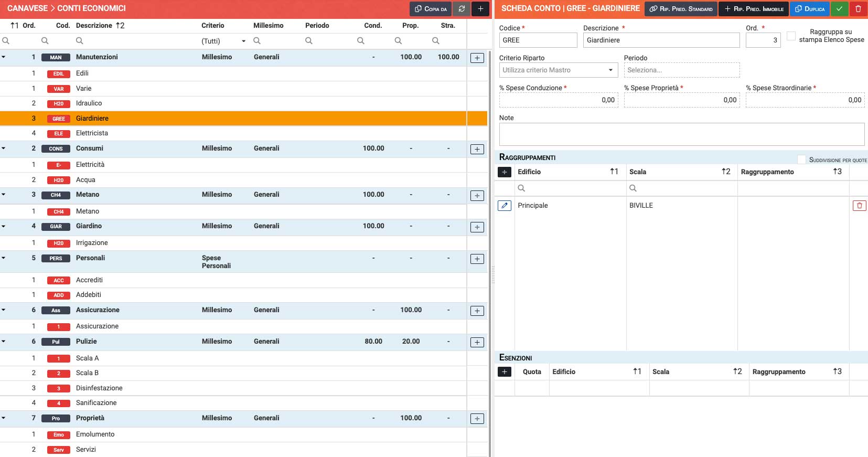The width and height of the screenshot is (868, 457).
Task: Add sub-account to Giardino row
Action: (x=477, y=227)
